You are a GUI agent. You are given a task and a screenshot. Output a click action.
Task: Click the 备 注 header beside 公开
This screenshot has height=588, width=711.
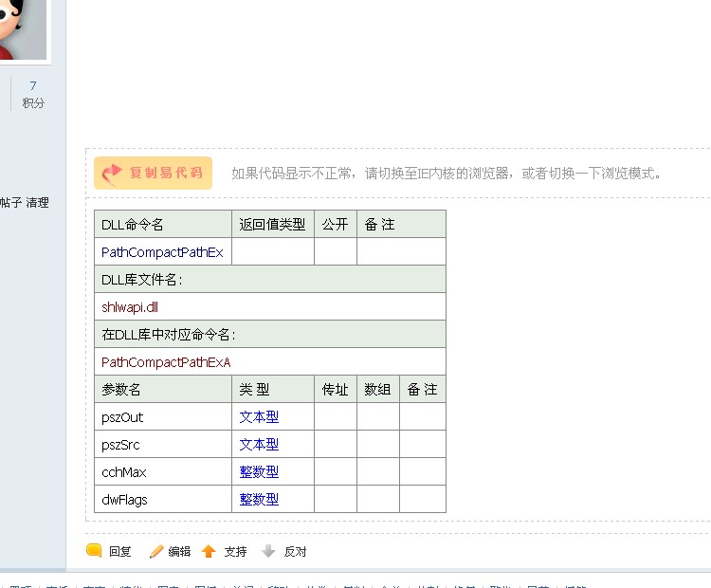401,224
